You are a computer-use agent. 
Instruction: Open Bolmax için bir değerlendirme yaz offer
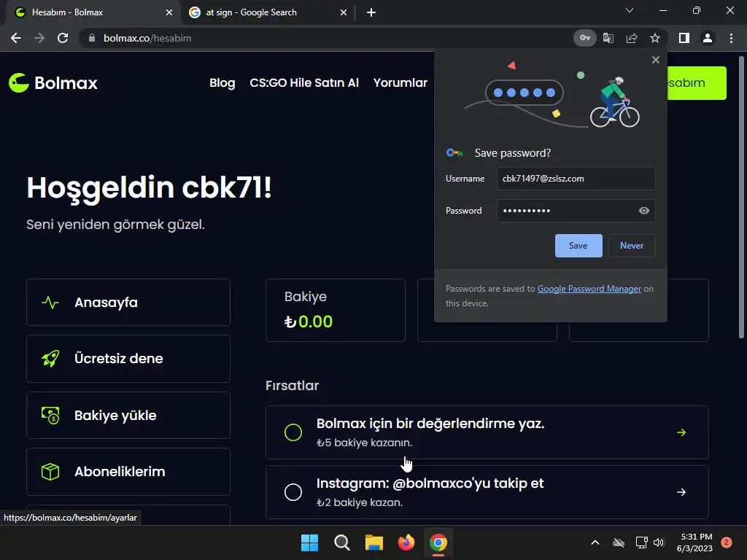pos(487,432)
